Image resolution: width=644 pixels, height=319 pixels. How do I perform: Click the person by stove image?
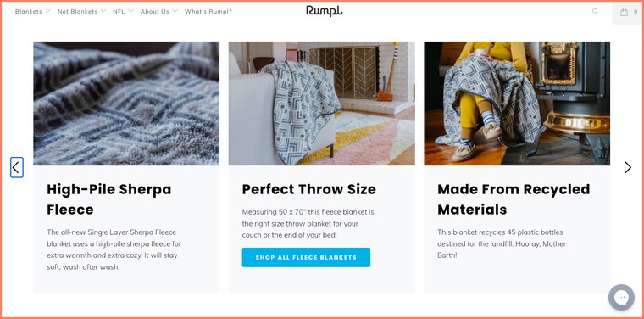(x=517, y=104)
